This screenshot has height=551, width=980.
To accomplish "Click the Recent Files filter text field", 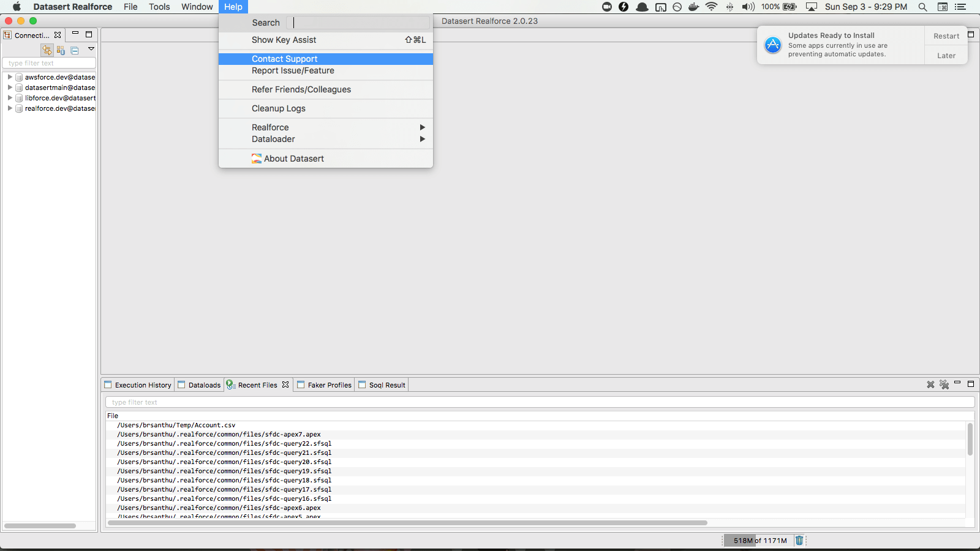I will [539, 402].
